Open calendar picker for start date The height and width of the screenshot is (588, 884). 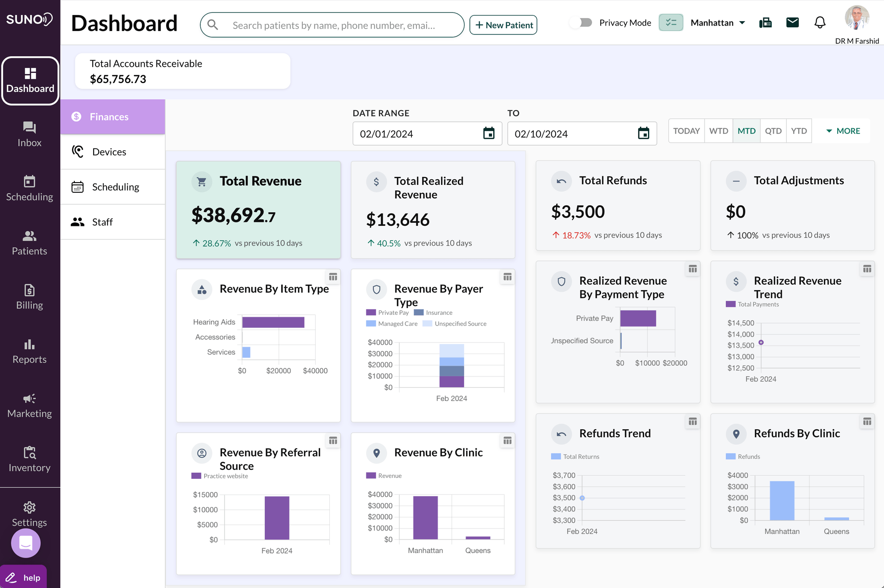click(x=489, y=133)
